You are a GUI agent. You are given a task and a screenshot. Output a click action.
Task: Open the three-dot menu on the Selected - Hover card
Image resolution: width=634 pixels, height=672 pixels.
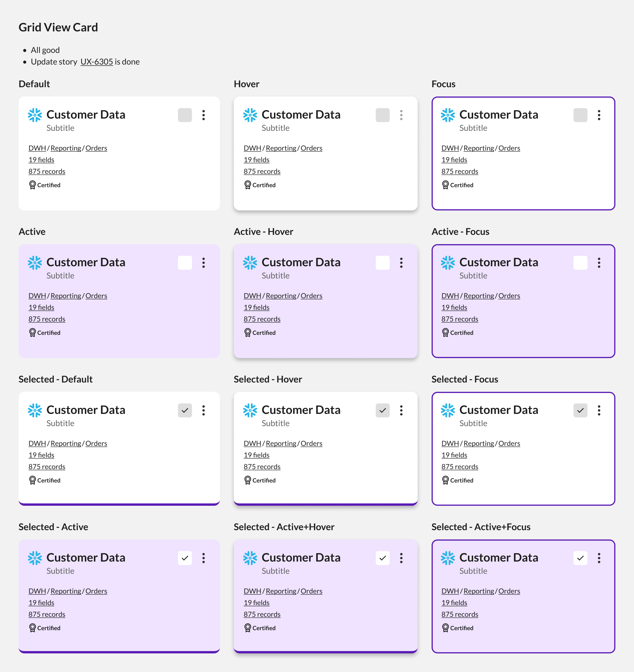(401, 410)
